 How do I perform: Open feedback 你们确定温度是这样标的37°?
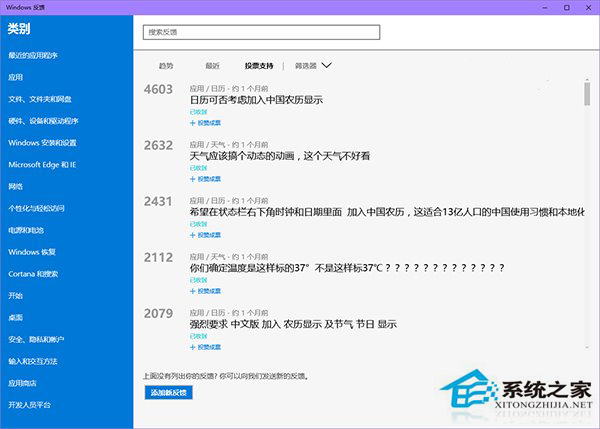347,268
